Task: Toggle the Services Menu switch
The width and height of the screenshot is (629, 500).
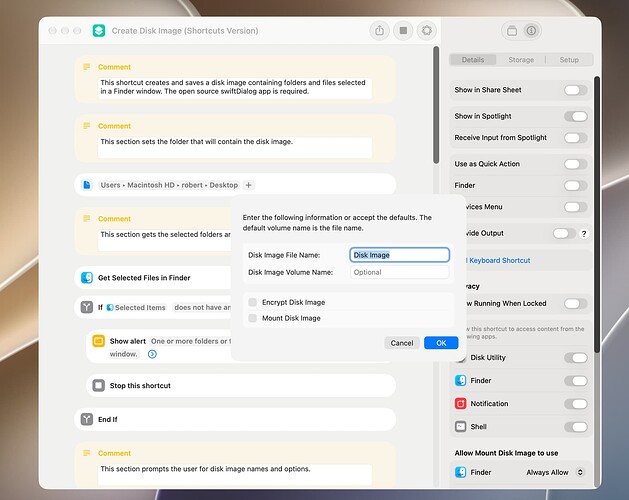Action: click(576, 207)
